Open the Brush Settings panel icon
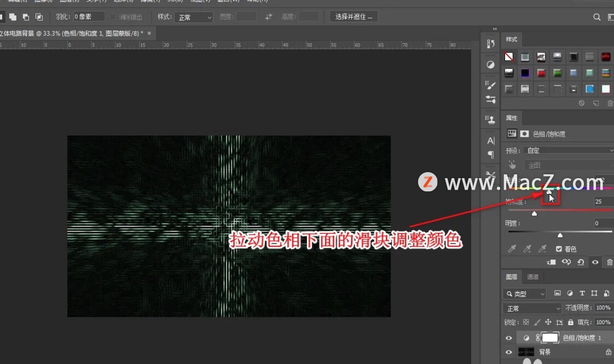 pos(491,85)
